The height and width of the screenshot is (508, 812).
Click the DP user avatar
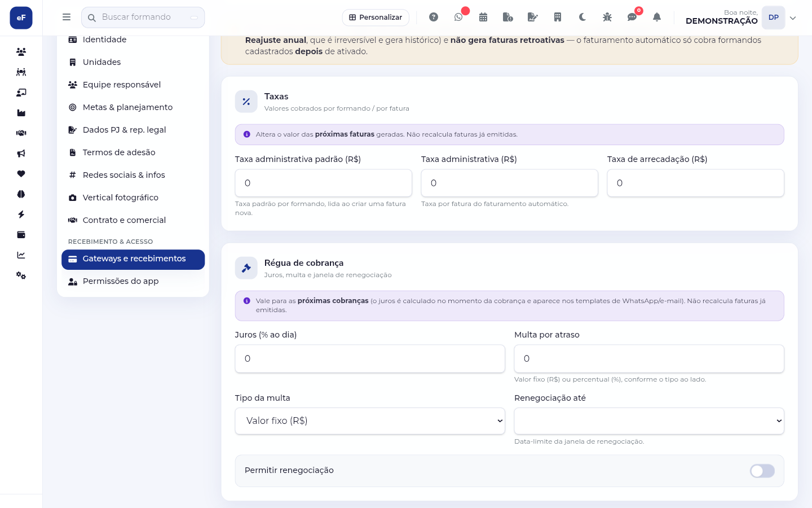coord(774,17)
